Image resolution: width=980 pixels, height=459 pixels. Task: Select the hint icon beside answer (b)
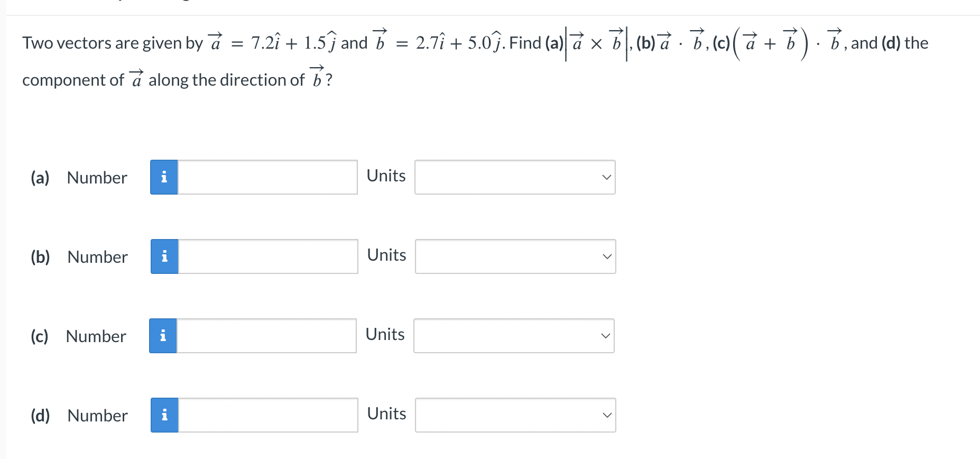pos(164,256)
